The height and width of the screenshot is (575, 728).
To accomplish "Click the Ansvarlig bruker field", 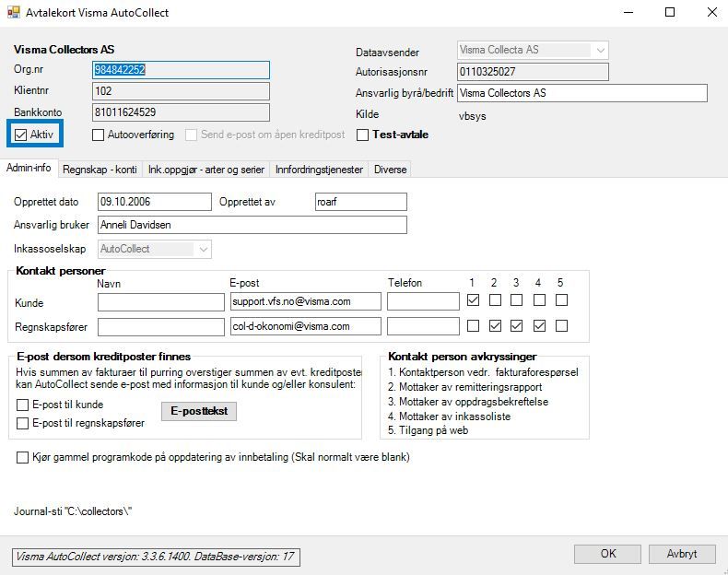I will point(252,225).
